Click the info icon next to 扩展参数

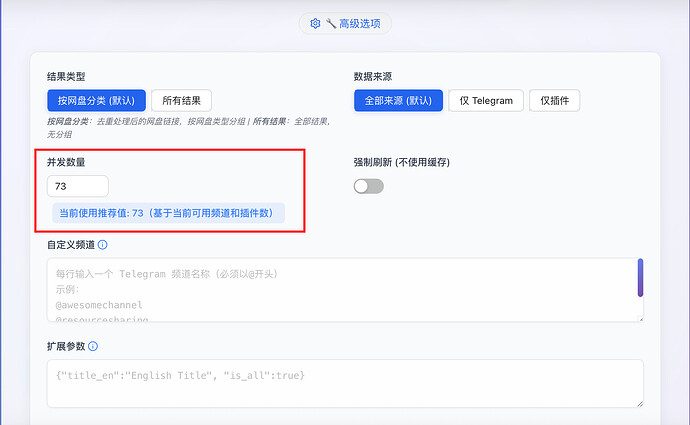point(93,346)
